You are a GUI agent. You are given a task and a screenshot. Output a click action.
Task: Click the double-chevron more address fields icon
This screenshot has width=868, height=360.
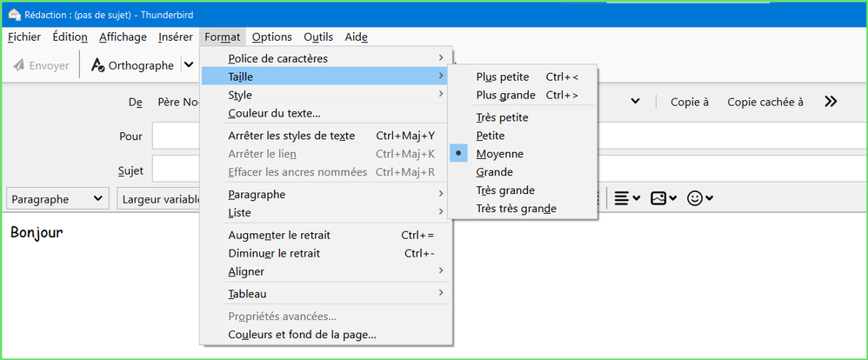831,102
